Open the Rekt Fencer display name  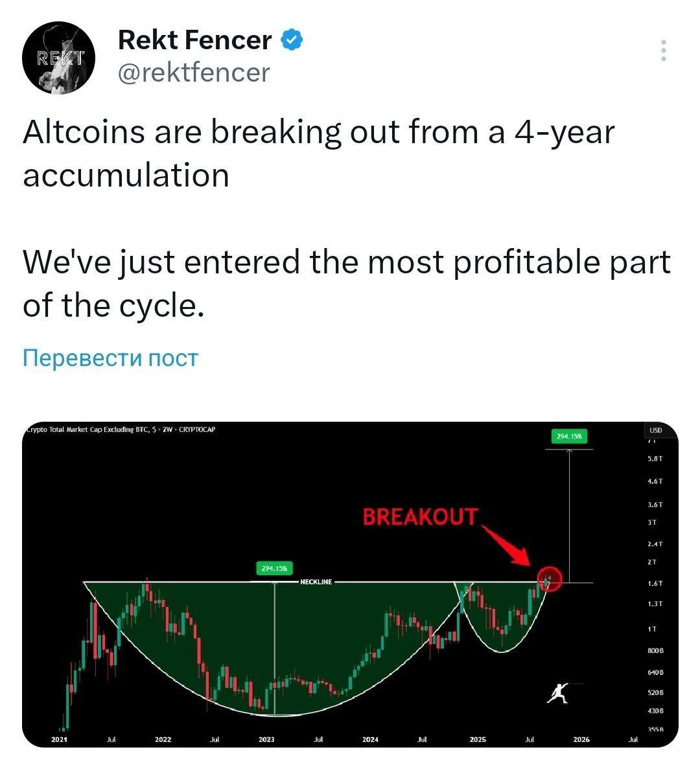(x=194, y=40)
